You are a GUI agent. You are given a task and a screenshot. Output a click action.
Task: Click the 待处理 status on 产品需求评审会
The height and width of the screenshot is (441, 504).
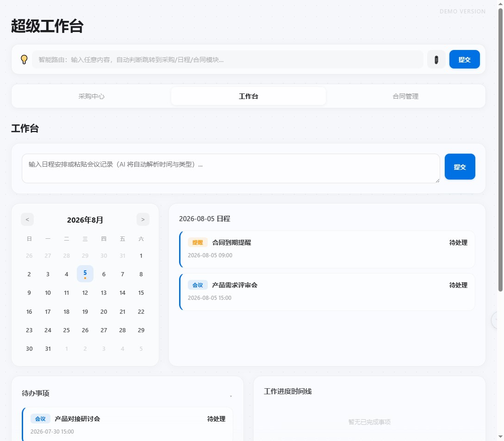pos(458,285)
